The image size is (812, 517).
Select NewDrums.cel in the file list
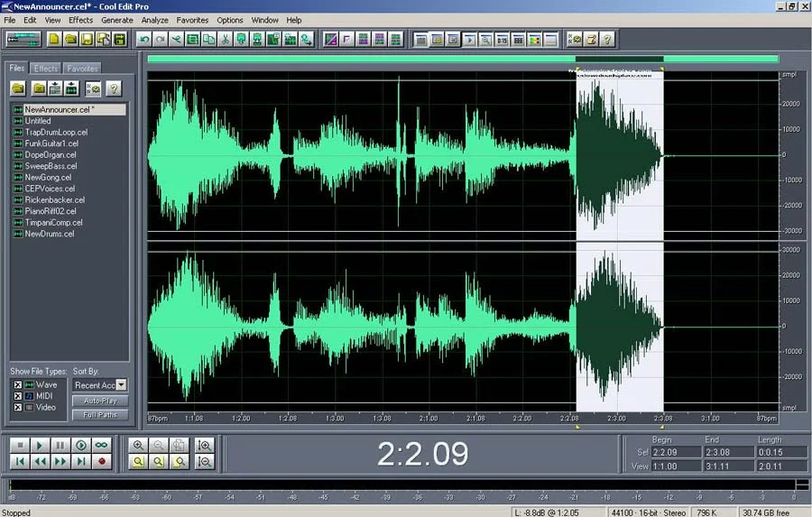50,234
